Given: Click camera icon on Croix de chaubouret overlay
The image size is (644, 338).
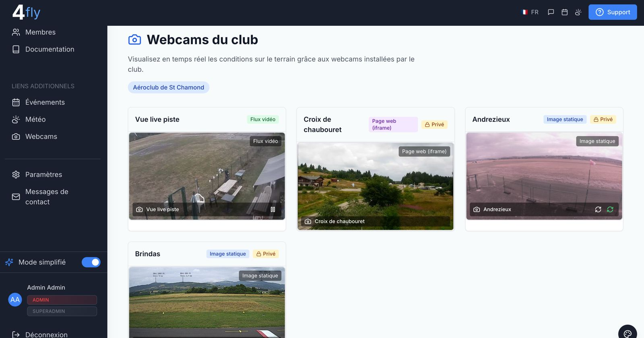Looking at the screenshot, I should [x=308, y=222].
